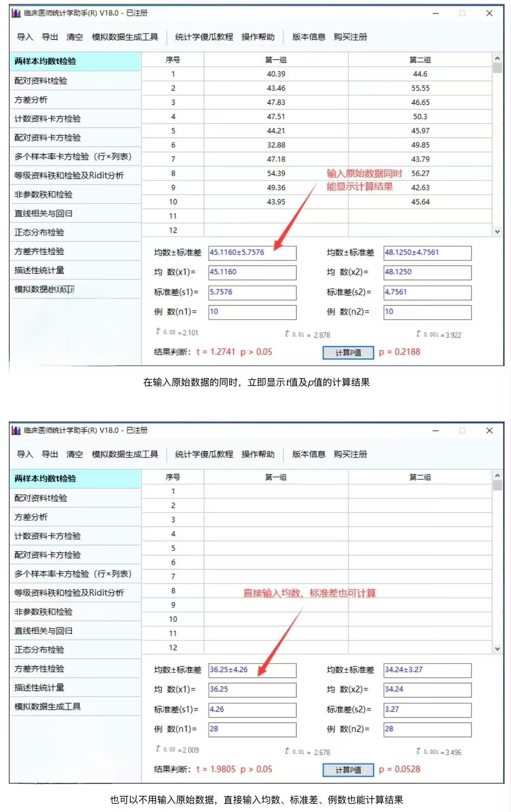Screen dimensions: 511x812
Task: Click empty 第一组 cell in row 1 of empty table
Action: [x=276, y=491]
